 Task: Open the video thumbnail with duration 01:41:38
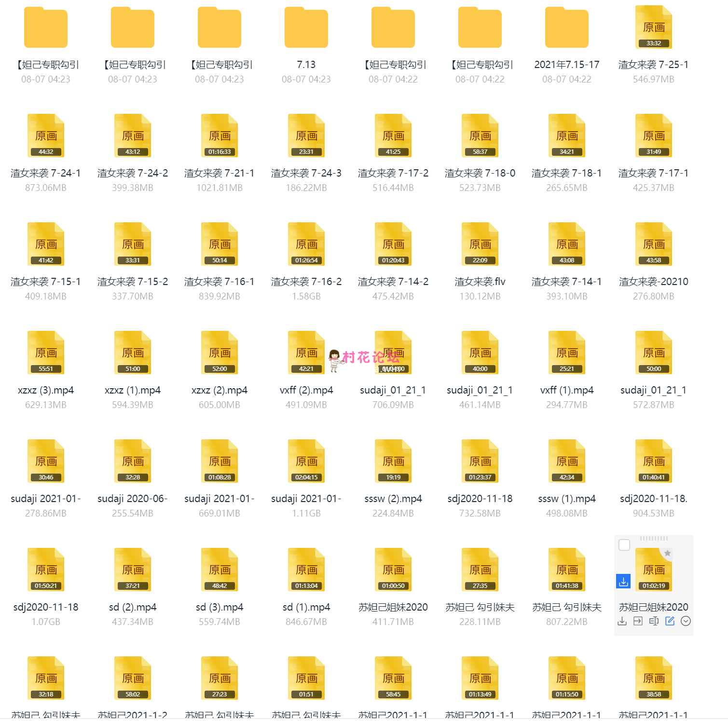point(567,570)
